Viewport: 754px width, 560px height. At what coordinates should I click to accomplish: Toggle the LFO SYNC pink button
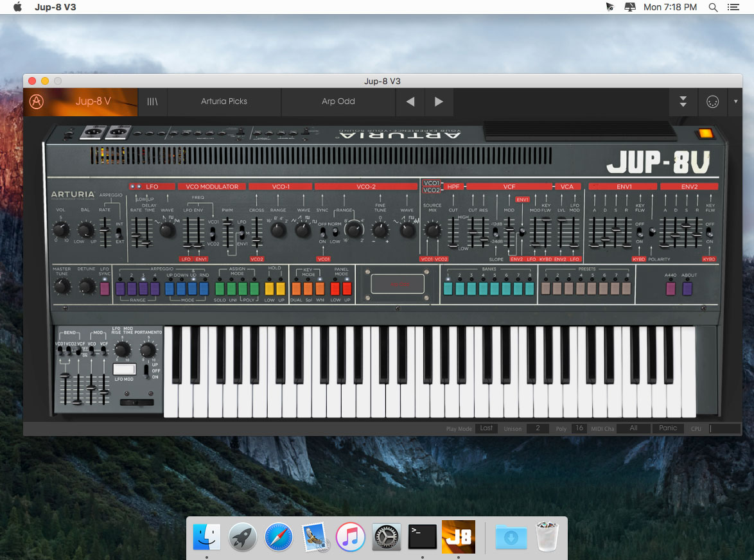pos(104,288)
